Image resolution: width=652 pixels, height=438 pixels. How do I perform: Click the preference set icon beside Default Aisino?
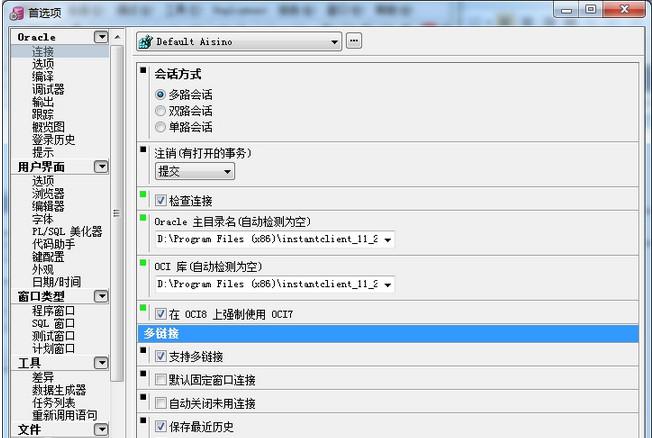(145, 42)
